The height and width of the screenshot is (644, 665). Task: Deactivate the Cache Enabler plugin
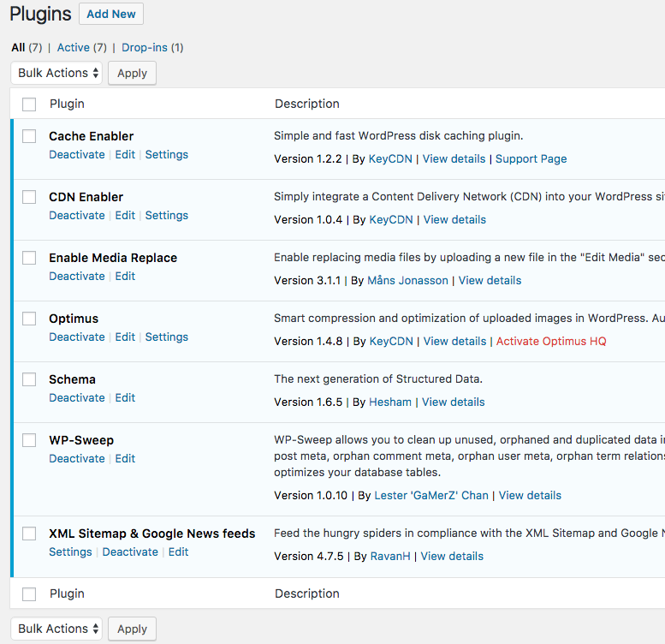click(77, 154)
